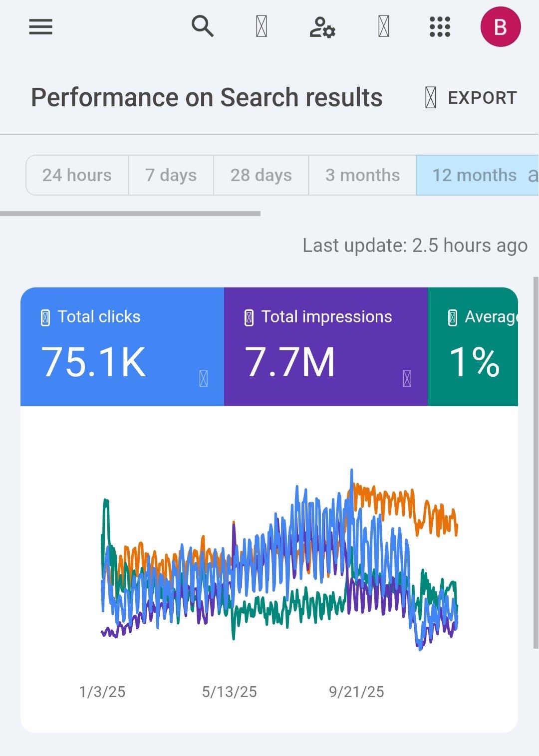Open the hamburger navigation menu
Screen dimensions: 539x756
coord(40,27)
